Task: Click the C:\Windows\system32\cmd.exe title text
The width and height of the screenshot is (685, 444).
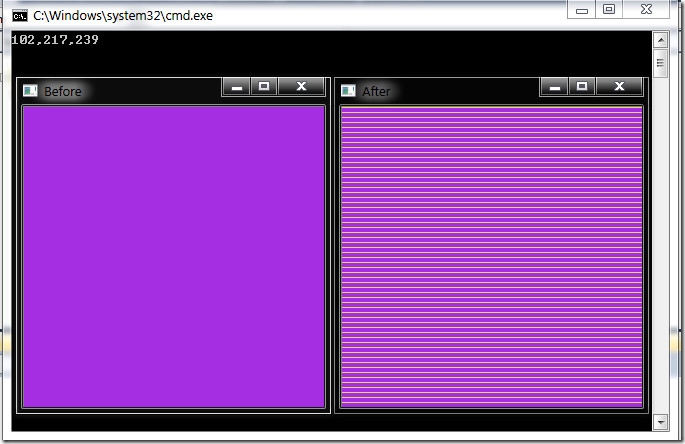Action: tap(123, 16)
